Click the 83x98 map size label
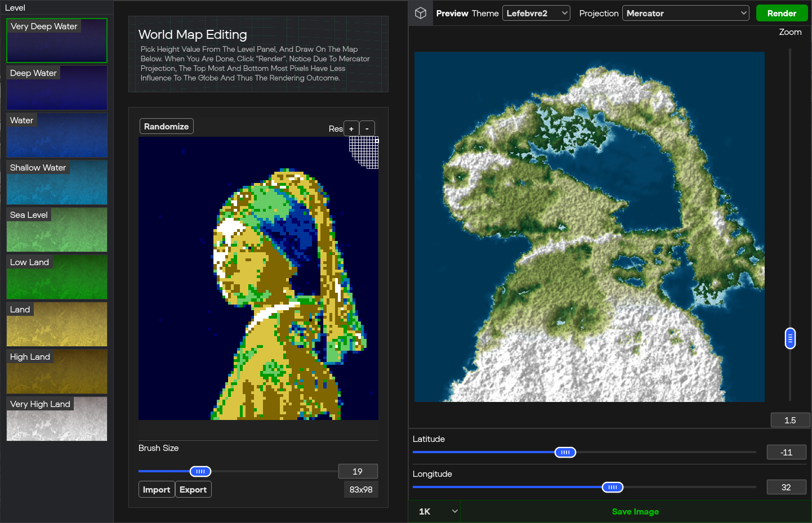 coord(361,489)
